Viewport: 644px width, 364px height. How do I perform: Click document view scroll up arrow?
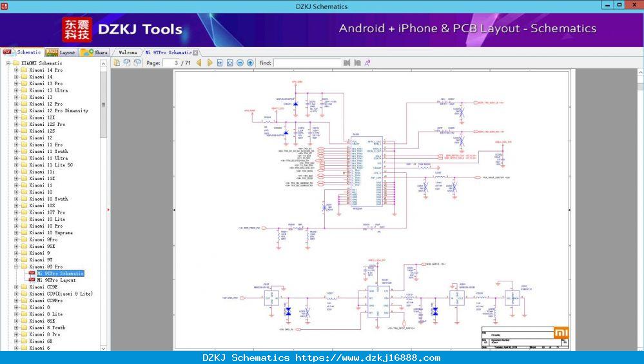640,72
